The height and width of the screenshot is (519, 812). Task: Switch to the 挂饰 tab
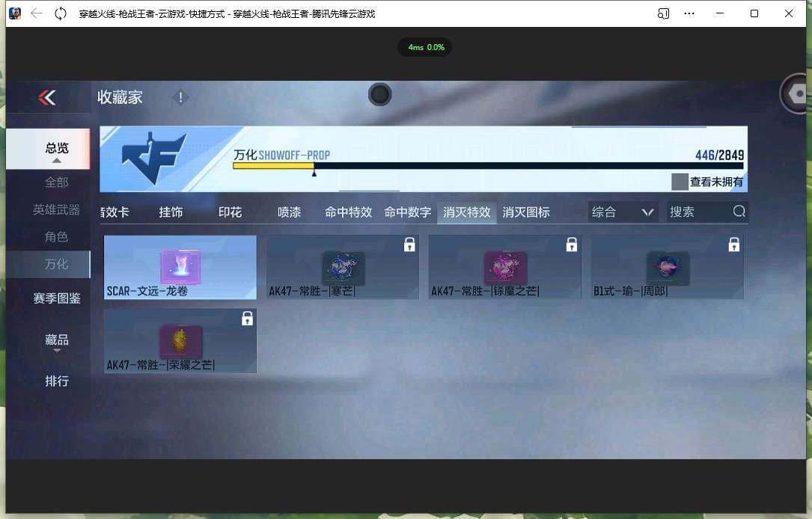coord(171,212)
